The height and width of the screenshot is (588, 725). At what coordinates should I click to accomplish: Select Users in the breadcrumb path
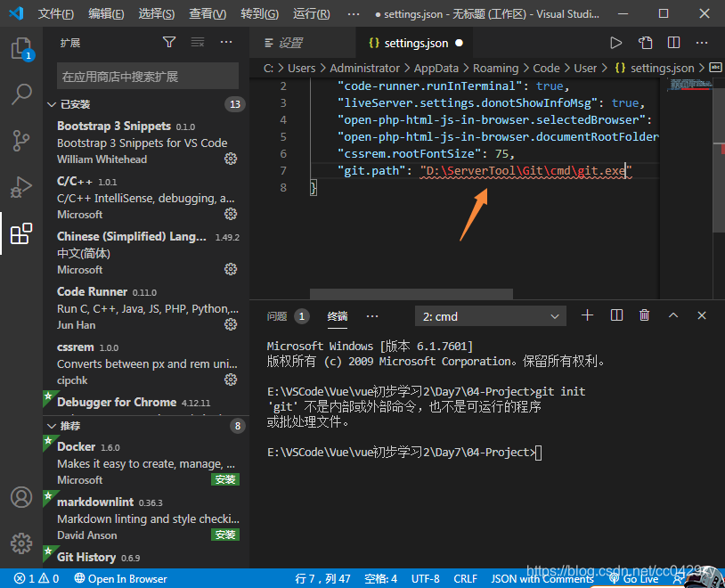coord(301,68)
